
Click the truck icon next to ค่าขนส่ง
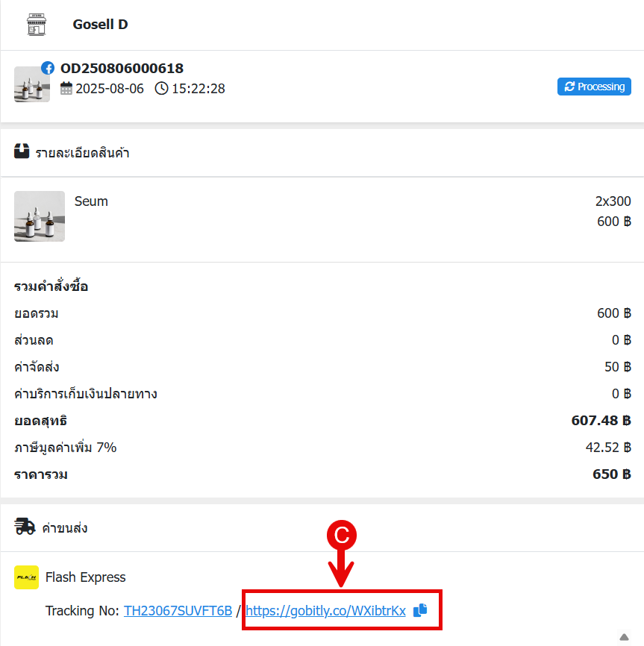(25, 527)
